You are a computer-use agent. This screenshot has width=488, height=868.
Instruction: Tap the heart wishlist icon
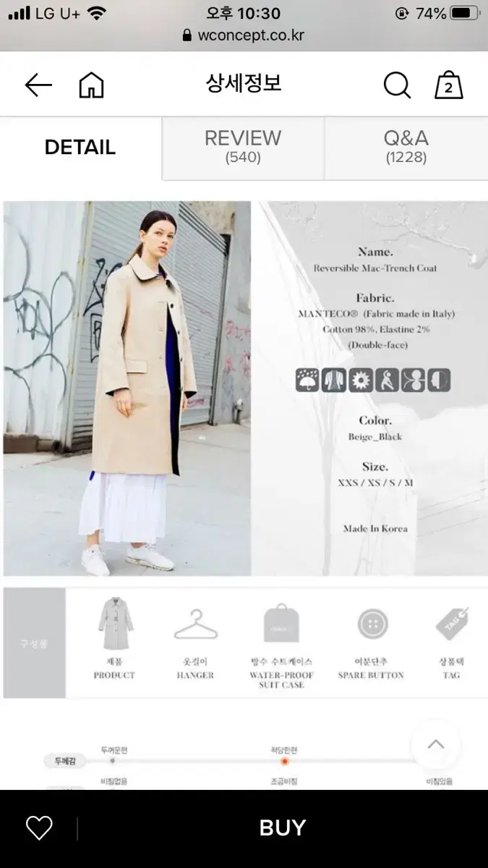tap(39, 827)
